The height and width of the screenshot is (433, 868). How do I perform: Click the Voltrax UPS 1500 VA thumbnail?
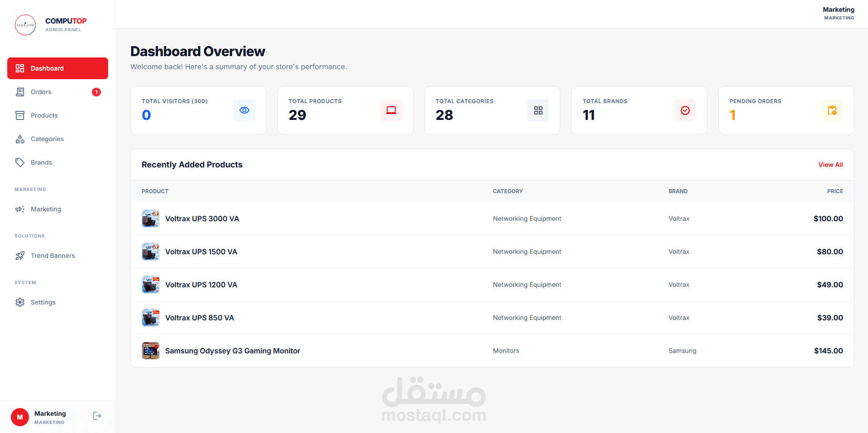click(x=151, y=252)
